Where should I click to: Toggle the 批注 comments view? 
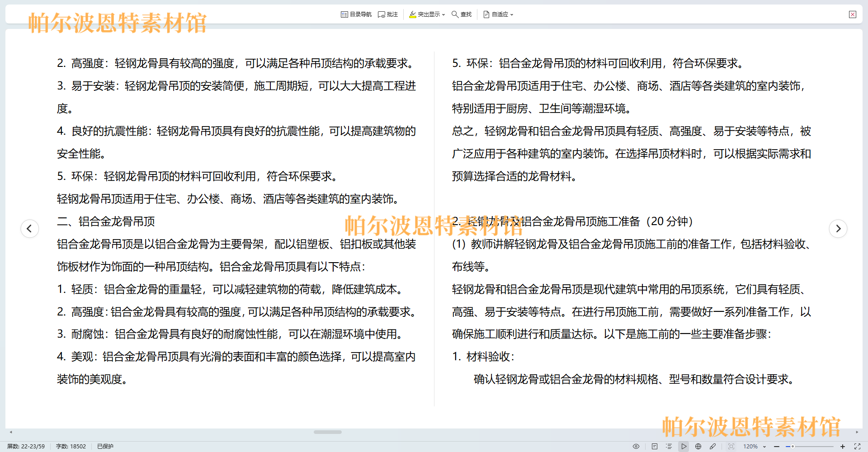click(x=388, y=14)
